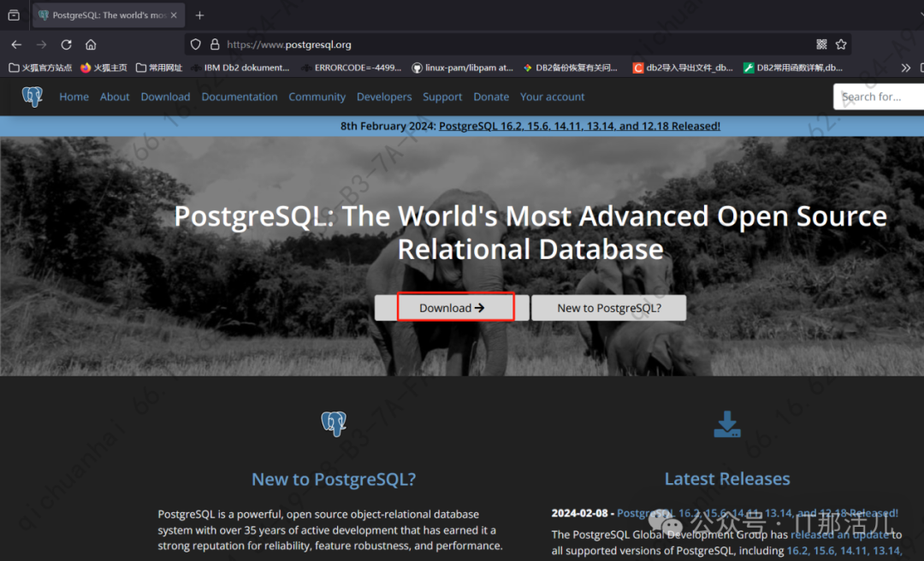Open the ERRORCODE=-4499 bookmark

(x=352, y=68)
